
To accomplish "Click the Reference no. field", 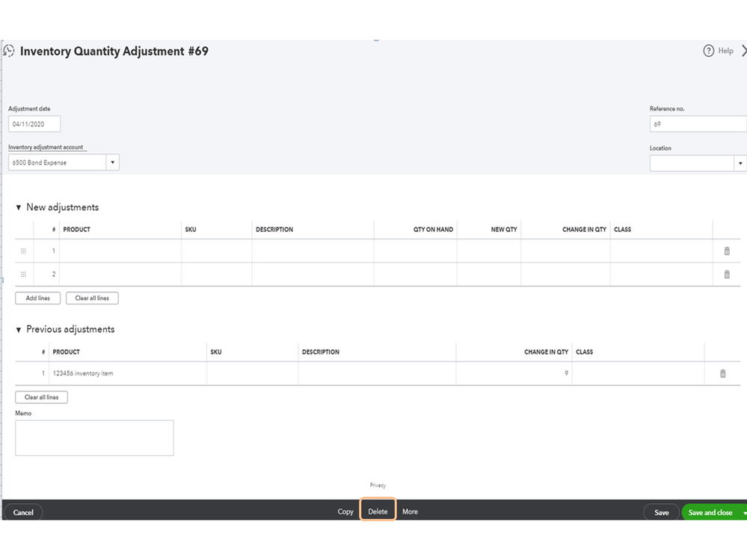I will coord(698,124).
